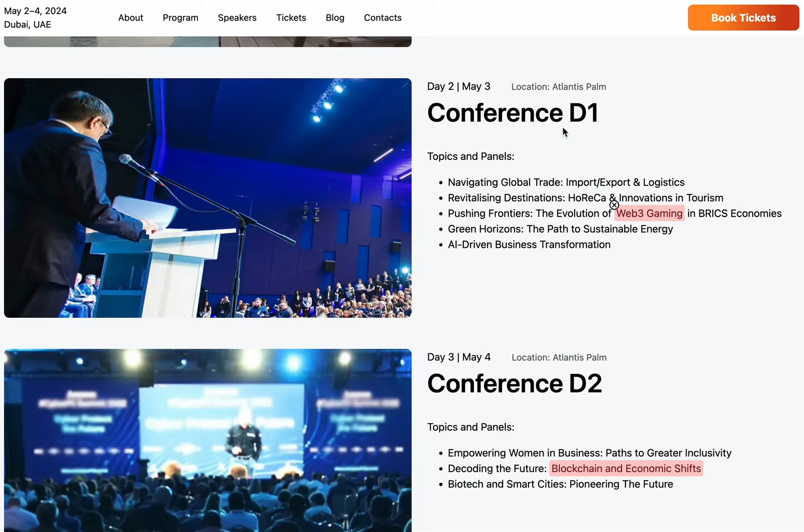This screenshot has width=804, height=532.
Task: Select the Navigating Global Trade topic
Action: pos(565,183)
